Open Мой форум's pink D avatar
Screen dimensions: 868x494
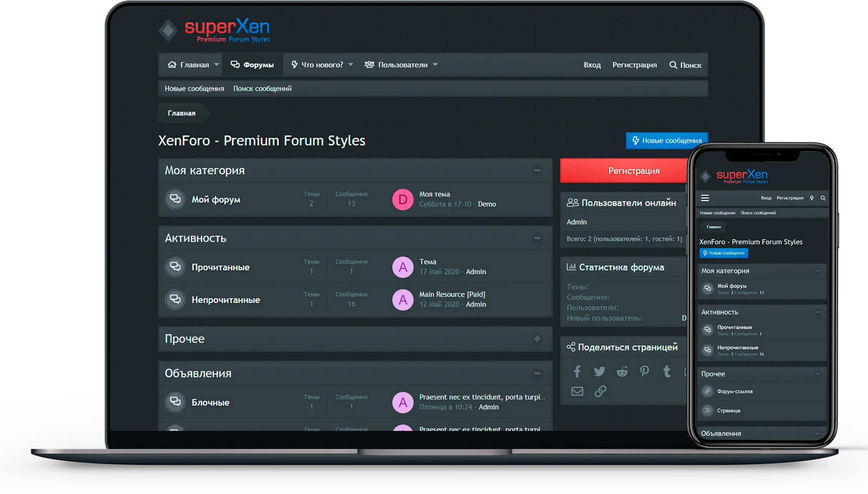pos(403,199)
